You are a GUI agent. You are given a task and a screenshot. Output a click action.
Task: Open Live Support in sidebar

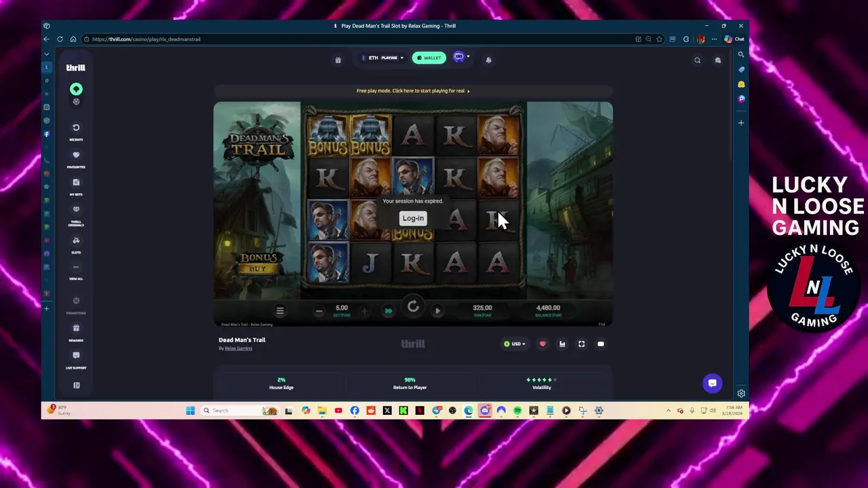[76, 359]
